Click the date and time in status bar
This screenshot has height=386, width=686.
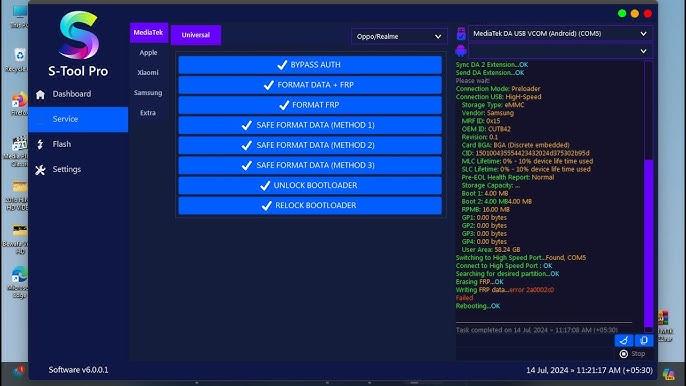589,370
